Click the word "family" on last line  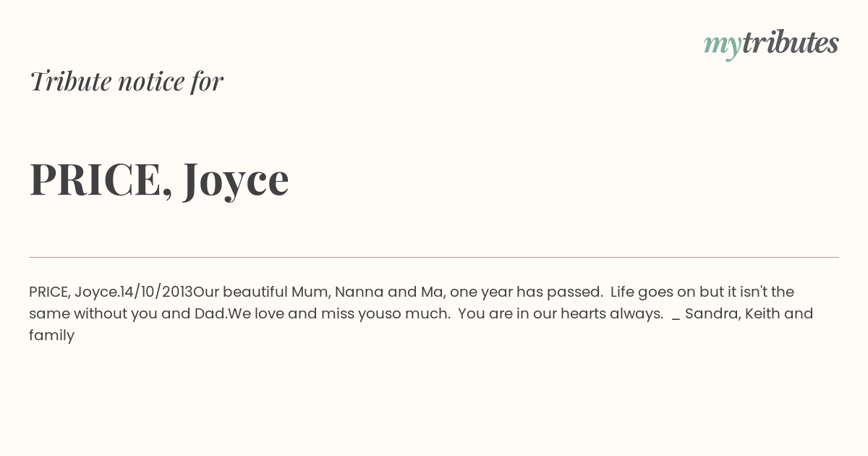pos(52,336)
